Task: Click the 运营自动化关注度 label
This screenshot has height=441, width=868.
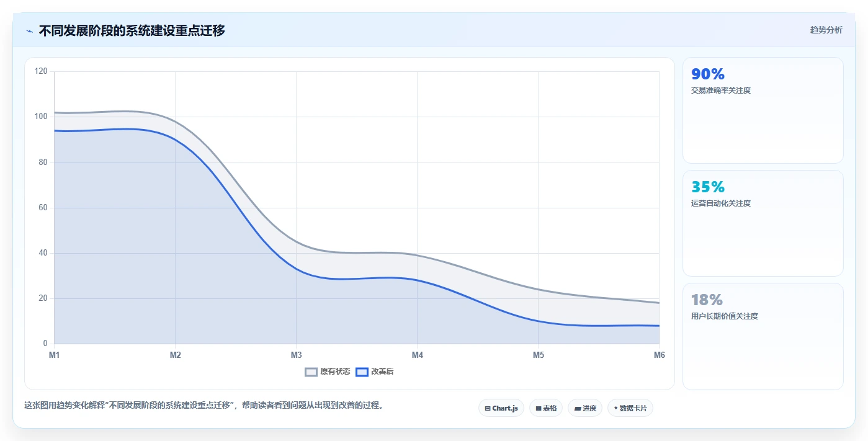Action: tap(721, 203)
